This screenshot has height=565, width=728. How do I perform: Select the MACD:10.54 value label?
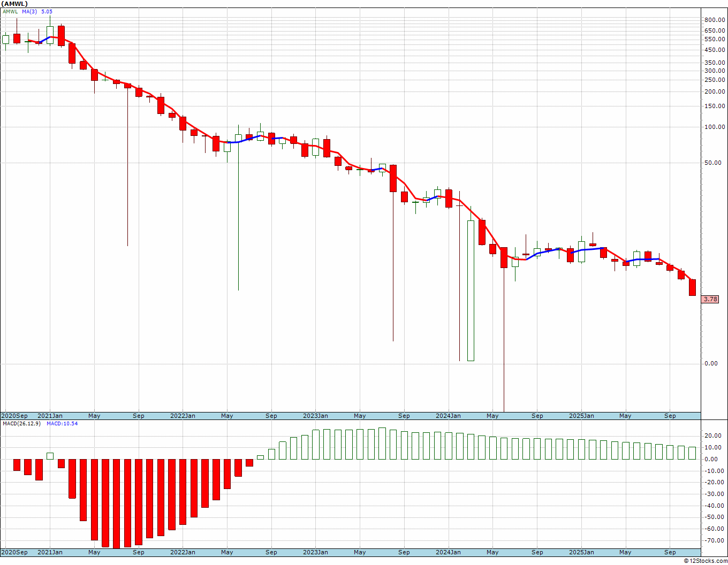click(62, 423)
